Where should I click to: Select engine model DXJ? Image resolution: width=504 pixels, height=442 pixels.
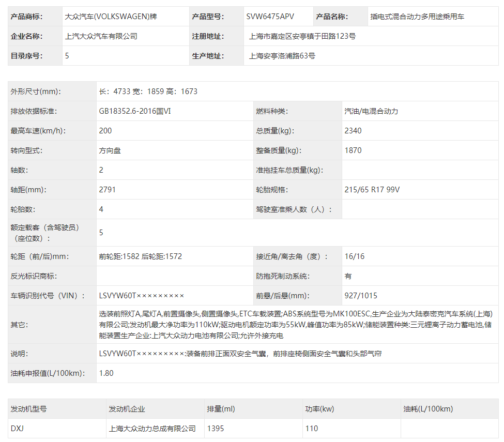point(17,429)
